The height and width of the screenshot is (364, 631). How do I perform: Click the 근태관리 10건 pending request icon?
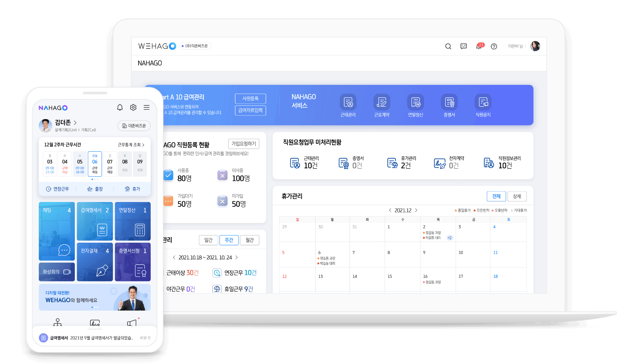pos(295,163)
